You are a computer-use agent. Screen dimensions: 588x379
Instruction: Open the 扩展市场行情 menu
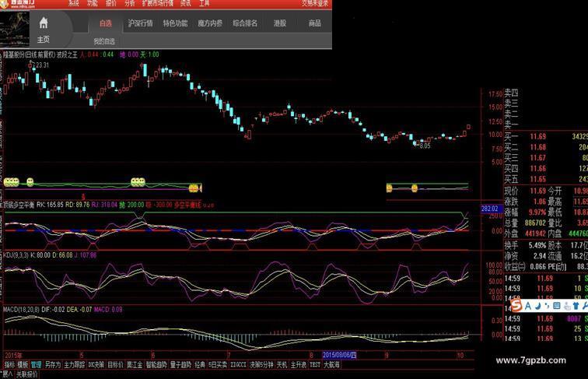coord(157,3)
